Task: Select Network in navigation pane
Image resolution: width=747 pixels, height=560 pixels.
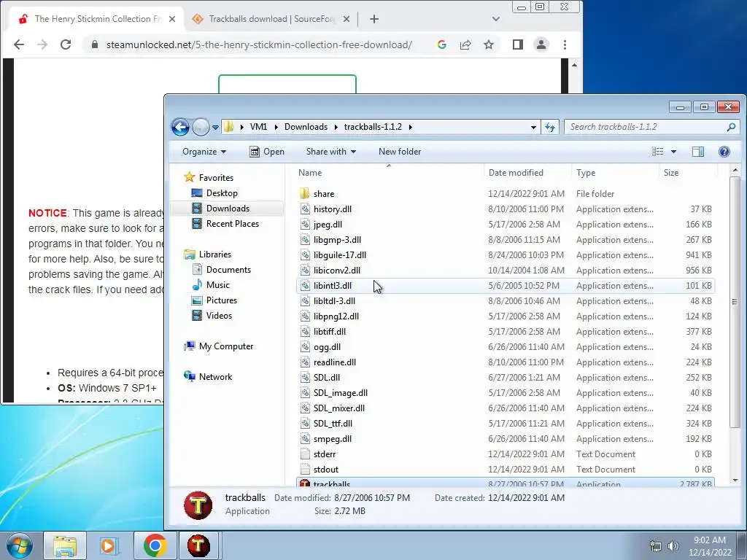Action: click(x=215, y=377)
